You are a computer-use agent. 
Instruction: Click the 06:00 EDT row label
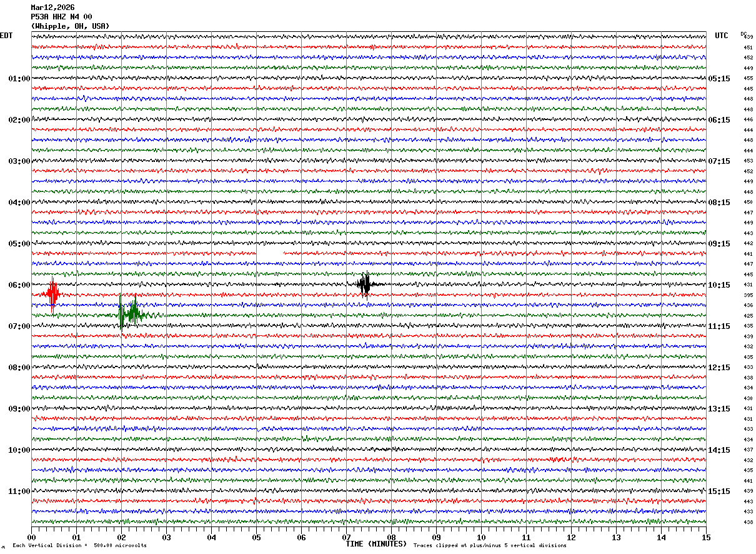pyautogui.click(x=19, y=285)
